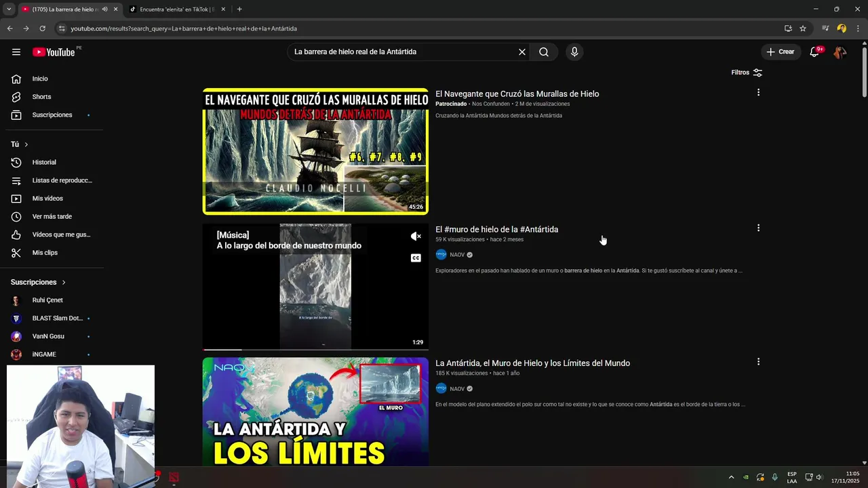The width and height of the screenshot is (868, 488).
Task: Open the notifications bell
Action: (814, 52)
